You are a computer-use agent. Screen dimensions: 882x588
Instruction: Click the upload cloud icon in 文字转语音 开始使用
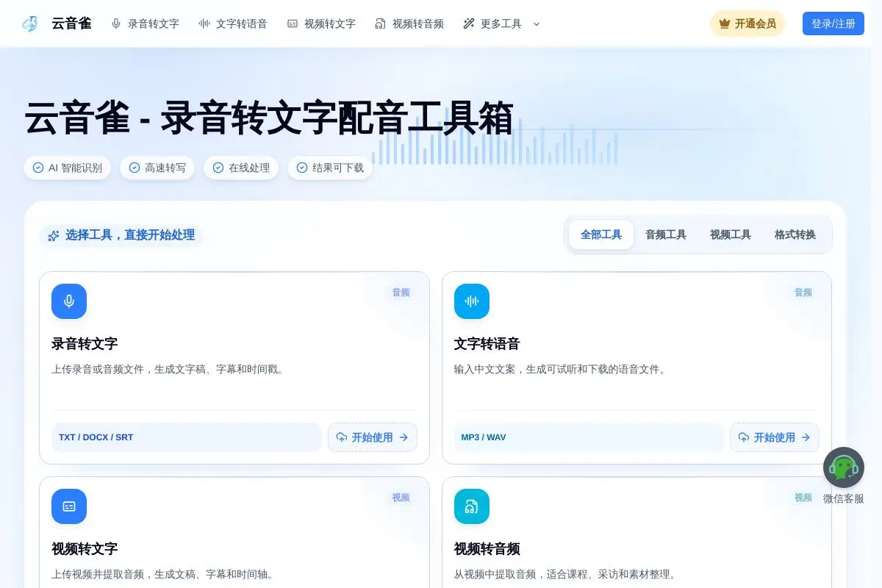pyautogui.click(x=744, y=437)
